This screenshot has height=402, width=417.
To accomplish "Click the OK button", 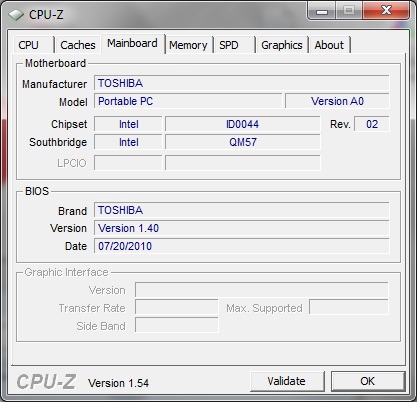I will point(368,381).
